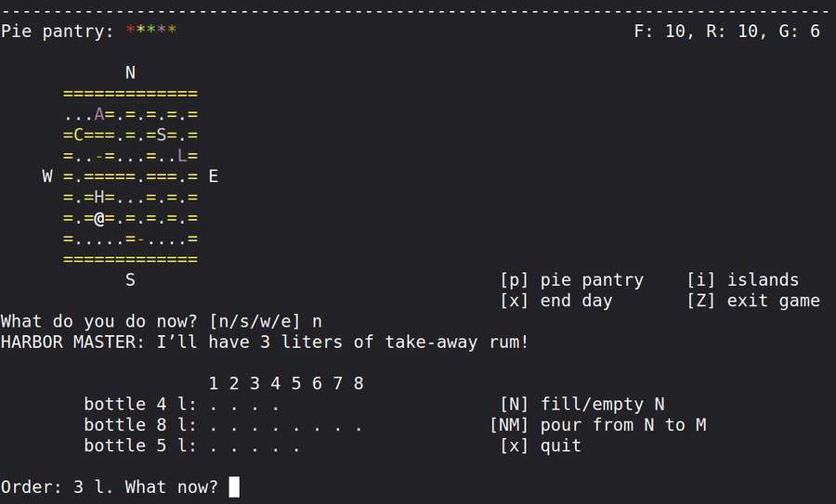Click the H harbor marker on map
The height and width of the screenshot is (504, 836).
coord(99,197)
